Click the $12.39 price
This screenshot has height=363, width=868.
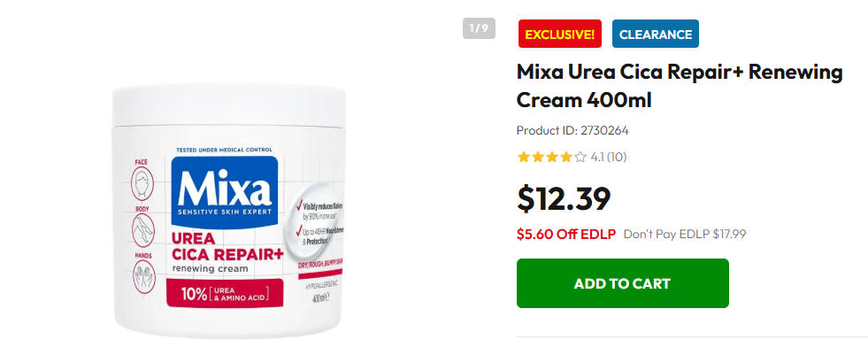point(564,198)
